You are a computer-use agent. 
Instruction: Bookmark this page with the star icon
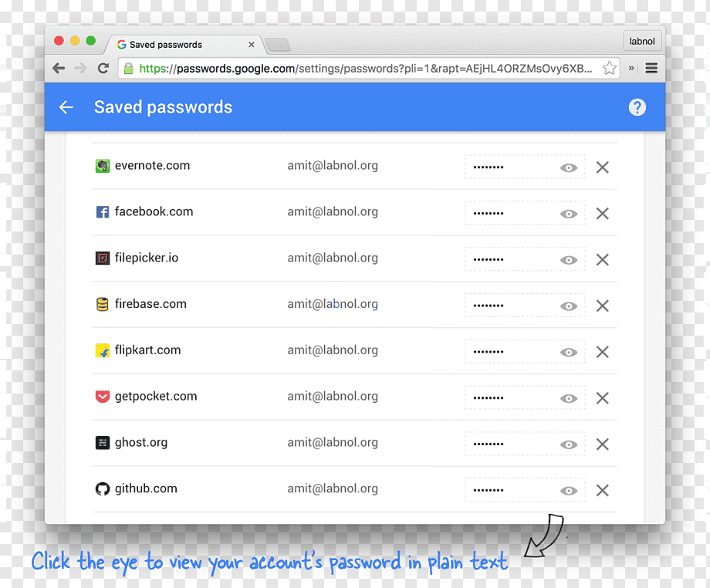click(610, 68)
